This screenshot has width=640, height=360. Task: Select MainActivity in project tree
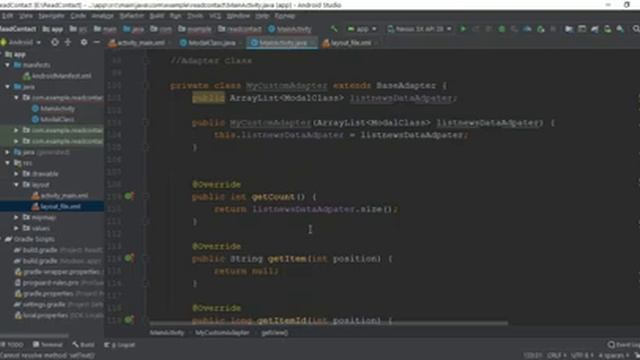(53, 109)
